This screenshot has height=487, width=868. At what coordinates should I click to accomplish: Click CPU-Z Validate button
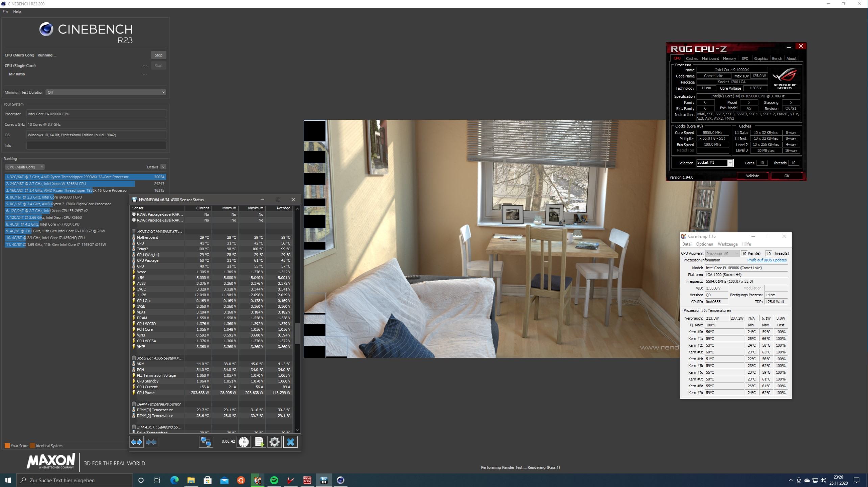pyautogui.click(x=752, y=176)
